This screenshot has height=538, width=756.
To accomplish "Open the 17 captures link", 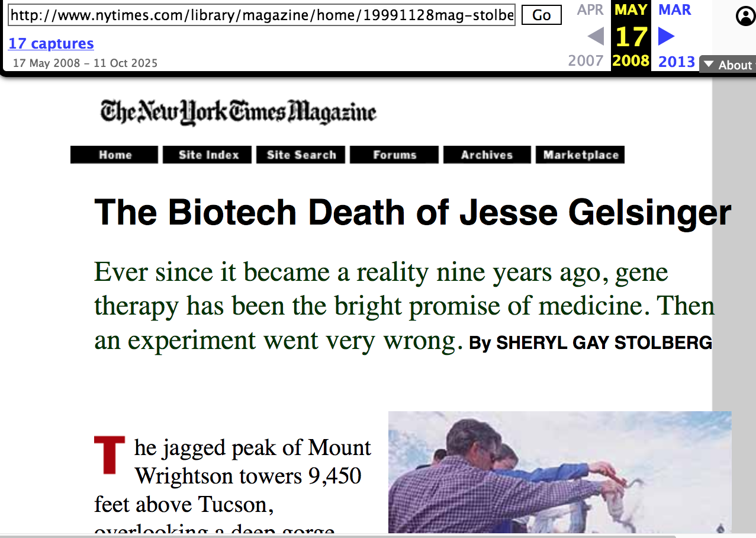I will click(51, 43).
